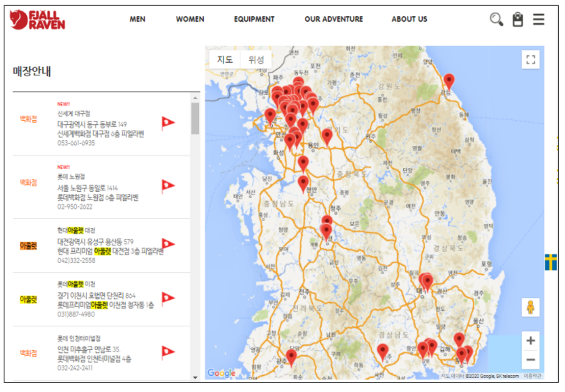Click the flag icon for 롯데아울렛 이천

pos(168,298)
